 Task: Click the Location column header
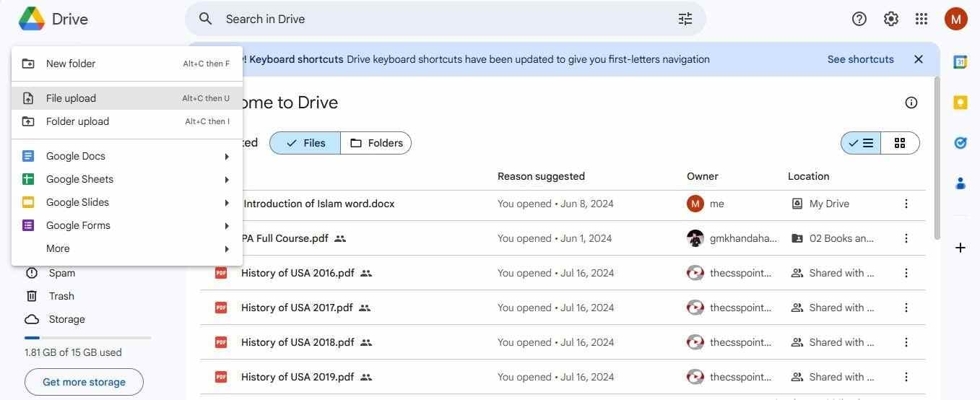click(808, 176)
